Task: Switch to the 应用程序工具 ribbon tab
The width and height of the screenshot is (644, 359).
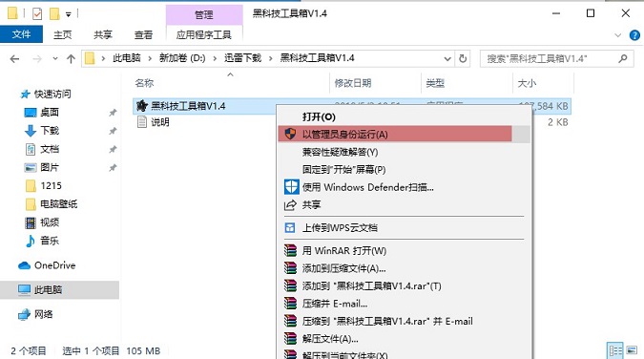Action: point(204,35)
